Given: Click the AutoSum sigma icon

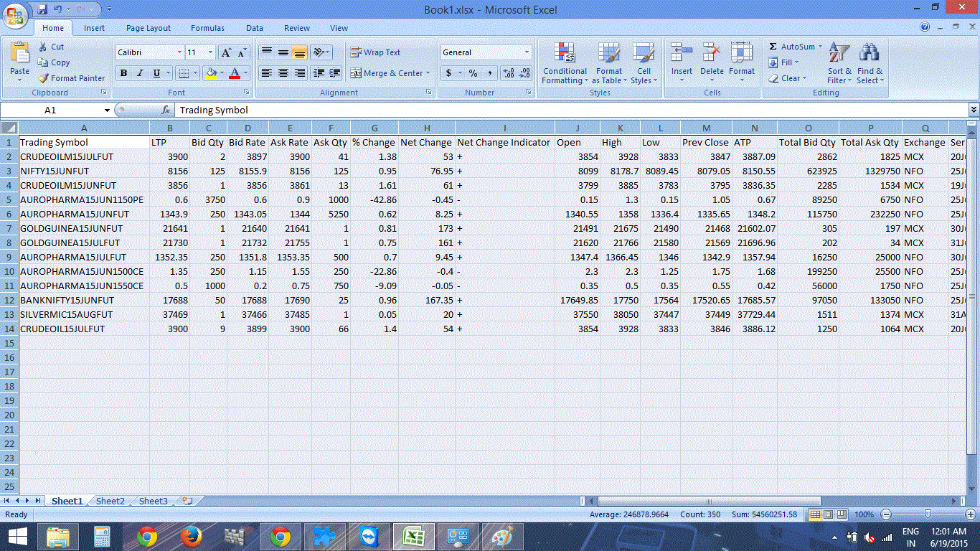Looking at the screenshot, I should tap(773, 47).
